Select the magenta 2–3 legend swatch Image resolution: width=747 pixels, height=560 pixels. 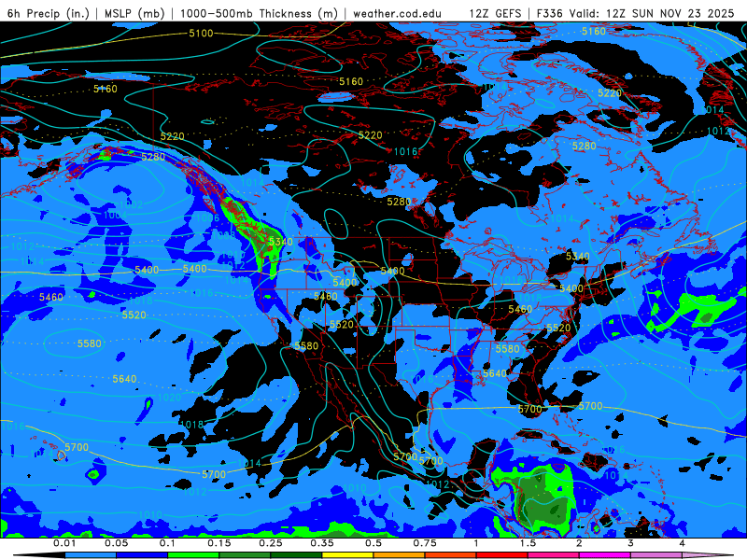point(605,555)
